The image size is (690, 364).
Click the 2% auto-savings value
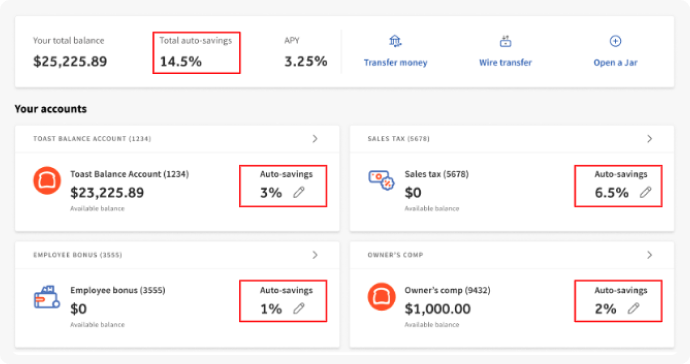tap(605, 309)
